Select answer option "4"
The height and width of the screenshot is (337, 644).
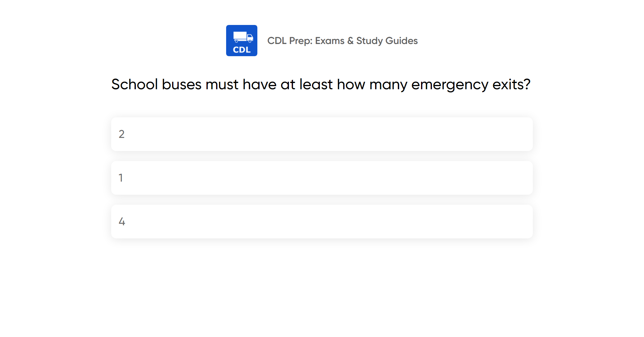coord(322,222)
